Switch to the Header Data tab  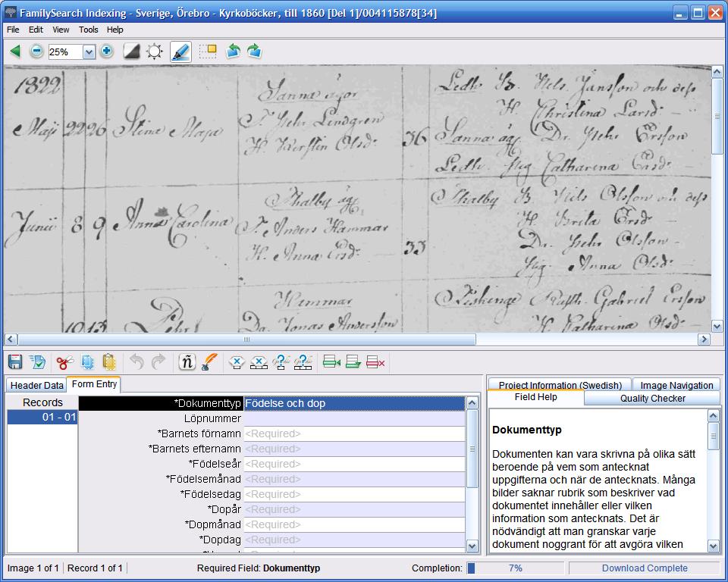[x=36, y=385]
